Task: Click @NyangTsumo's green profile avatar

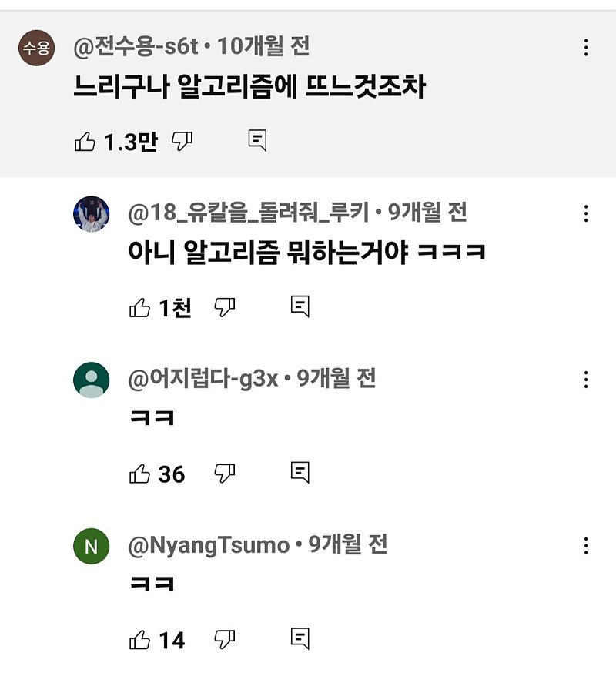Action: [x=92, y=544]
